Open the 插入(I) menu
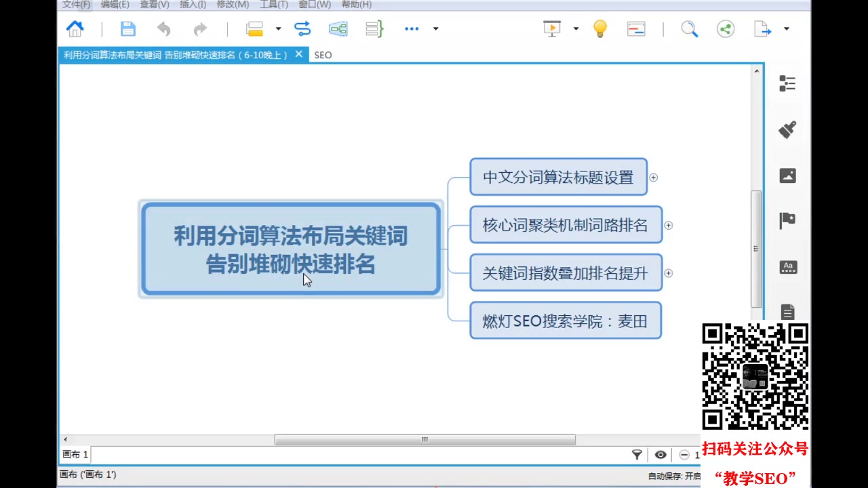Viewport: 868px width, 488px height. pos(193,5)
